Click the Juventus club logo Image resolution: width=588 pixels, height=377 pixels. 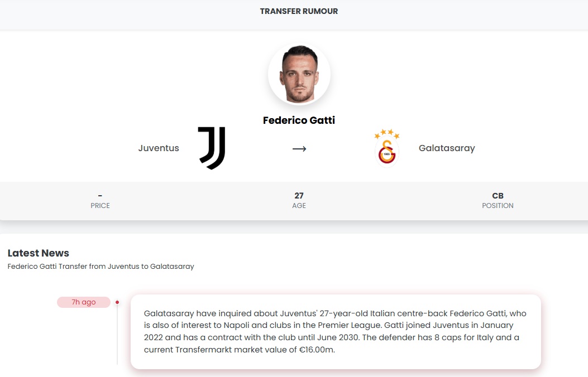212,148
